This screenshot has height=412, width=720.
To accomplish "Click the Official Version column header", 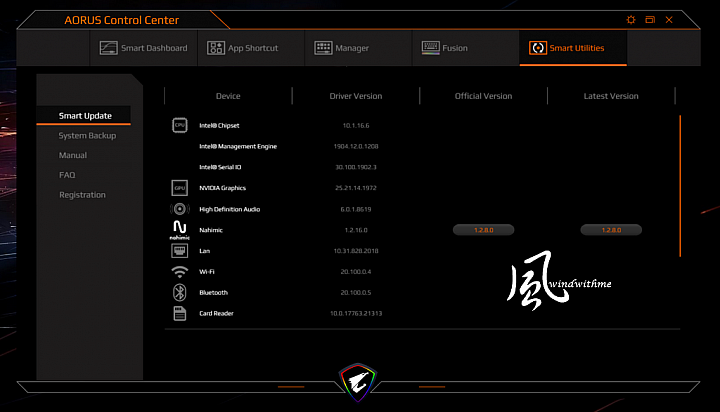I will pyautogui.click(x=484, y=96).
